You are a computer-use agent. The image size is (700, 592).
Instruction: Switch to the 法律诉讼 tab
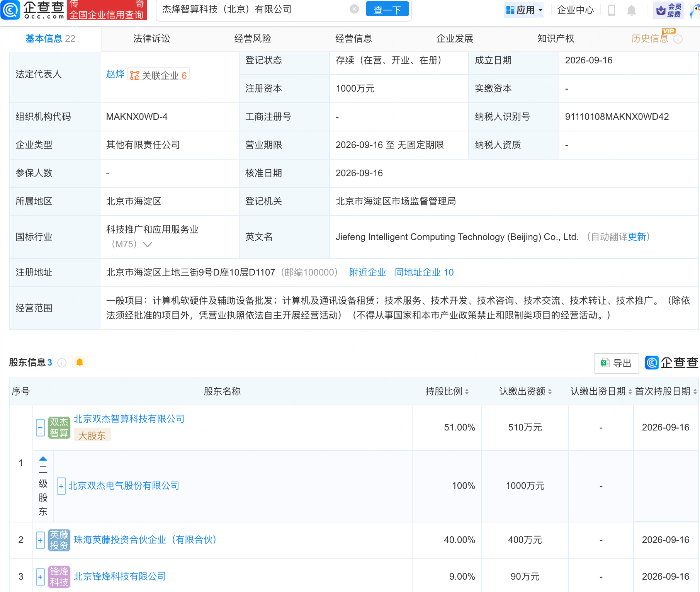tap(151, 39)
